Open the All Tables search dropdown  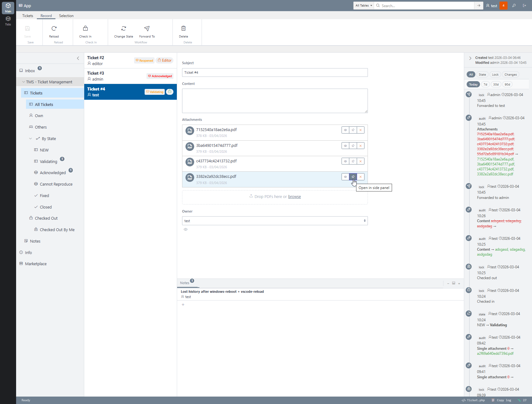364,6
